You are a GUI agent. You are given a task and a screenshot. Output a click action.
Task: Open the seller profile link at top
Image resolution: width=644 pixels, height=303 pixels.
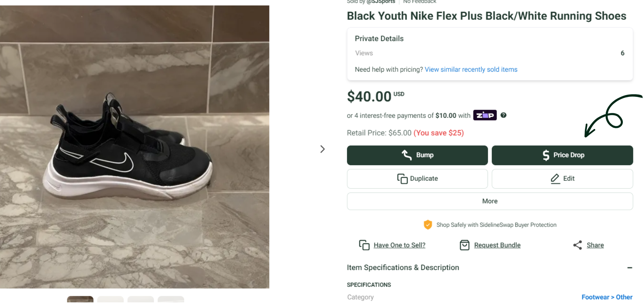point(380,2)
